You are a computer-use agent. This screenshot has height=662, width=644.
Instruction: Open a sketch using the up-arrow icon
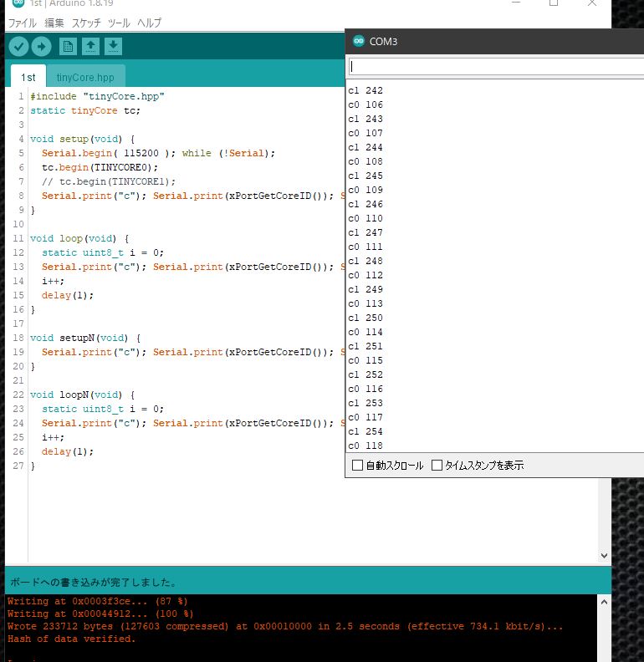point(90,47)
